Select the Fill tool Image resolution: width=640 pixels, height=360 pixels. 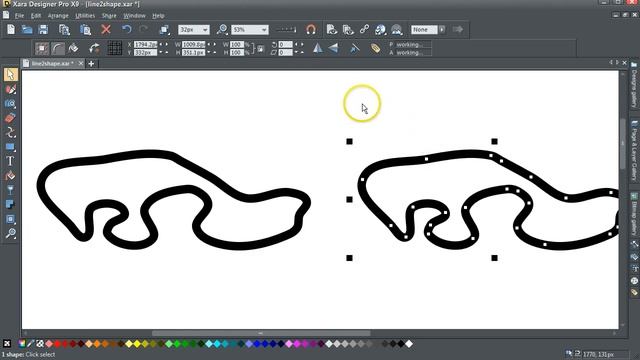(10, 176)
